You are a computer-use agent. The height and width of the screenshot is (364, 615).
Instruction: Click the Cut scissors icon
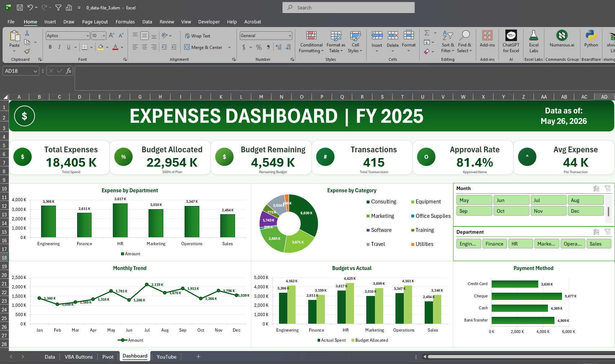pos(27,33)
